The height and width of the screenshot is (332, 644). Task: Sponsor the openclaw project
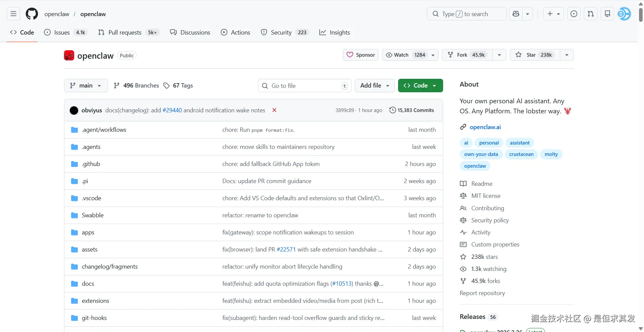(x=361, y=55)
